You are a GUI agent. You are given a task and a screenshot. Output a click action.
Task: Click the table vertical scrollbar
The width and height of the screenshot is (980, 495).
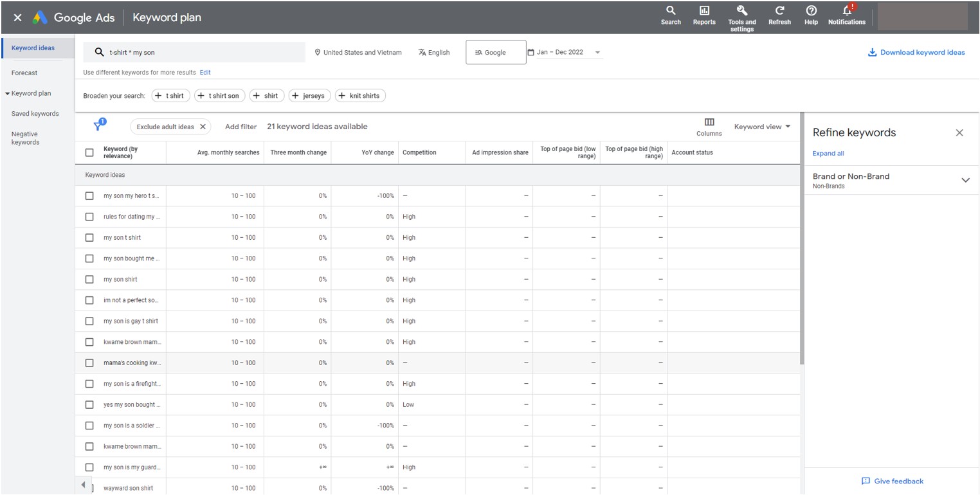[801, 238]
